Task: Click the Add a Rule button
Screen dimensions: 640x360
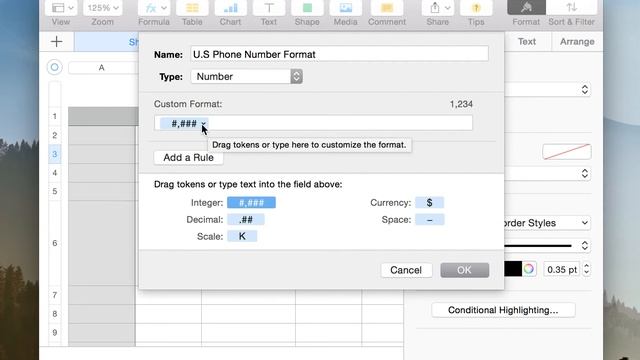Action: click(x=189, y=158)
